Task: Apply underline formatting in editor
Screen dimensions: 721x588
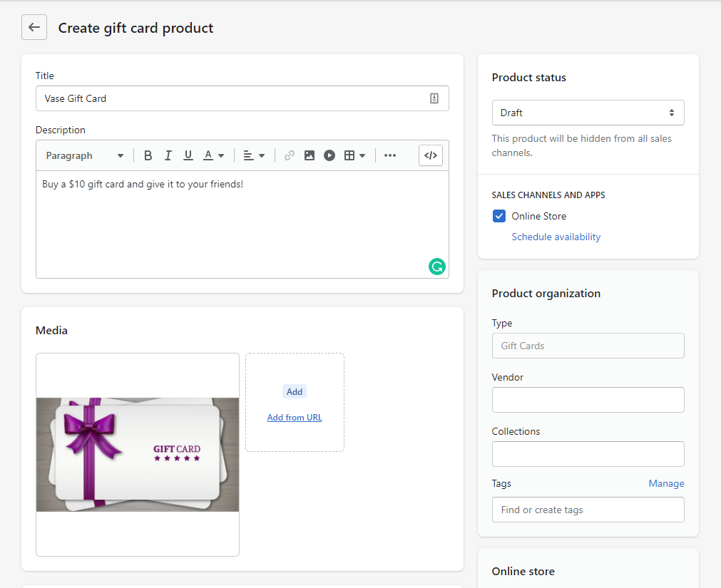Action: [188, 155]
